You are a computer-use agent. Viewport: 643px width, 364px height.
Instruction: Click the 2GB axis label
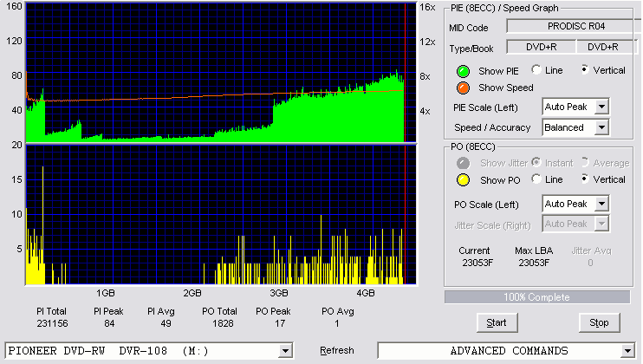192,293
